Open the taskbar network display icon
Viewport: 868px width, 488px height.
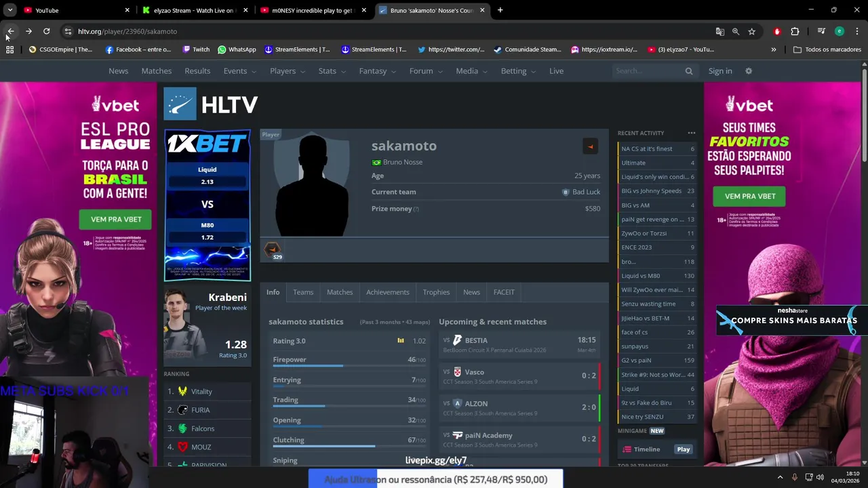click(809, 477)
